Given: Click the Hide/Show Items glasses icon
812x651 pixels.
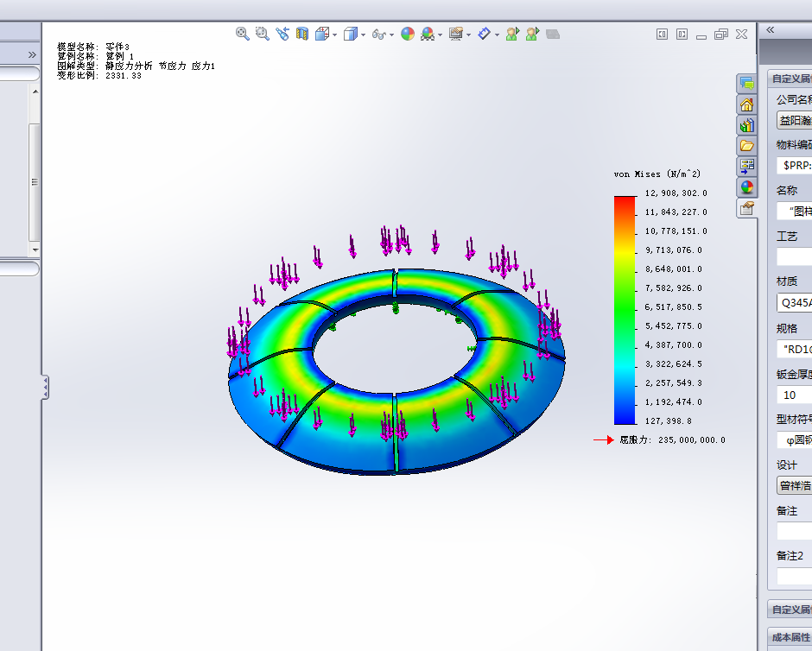Looking at the screenshot, I should tap(379, 35).
